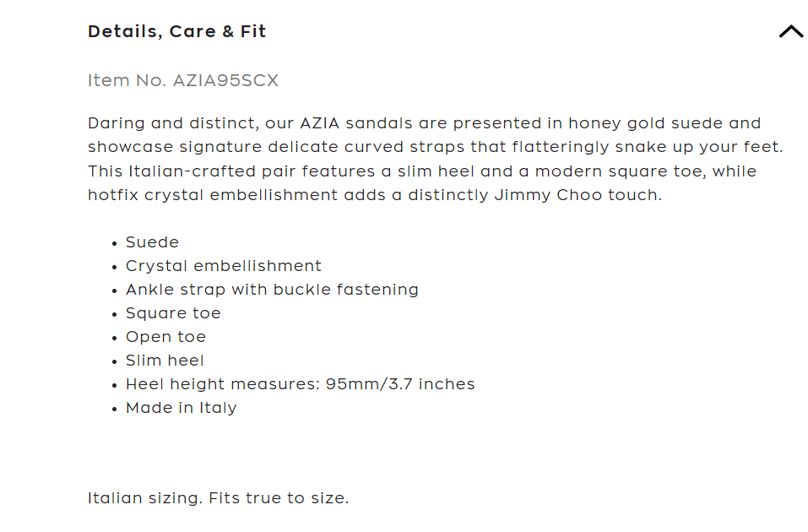The image size is (808, 532).
Task: Click the Slim heel bullet item
Action: [165, 361]
